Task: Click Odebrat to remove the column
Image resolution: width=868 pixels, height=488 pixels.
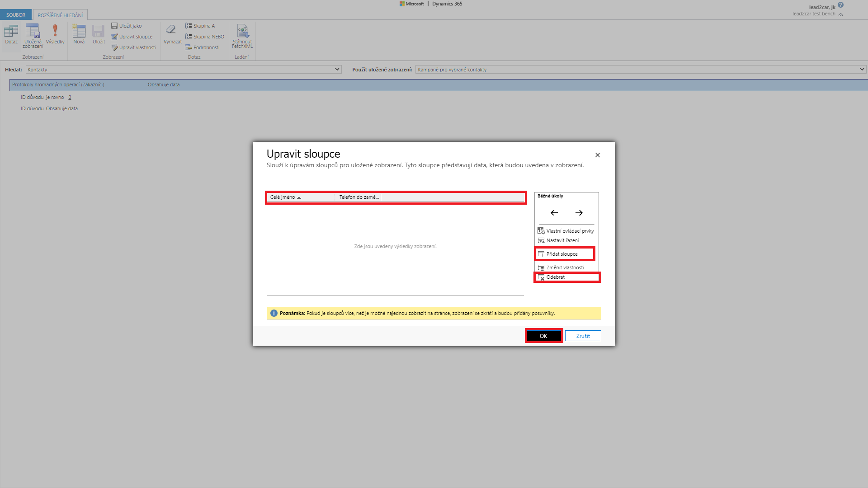Action: [x=556, y=277]
